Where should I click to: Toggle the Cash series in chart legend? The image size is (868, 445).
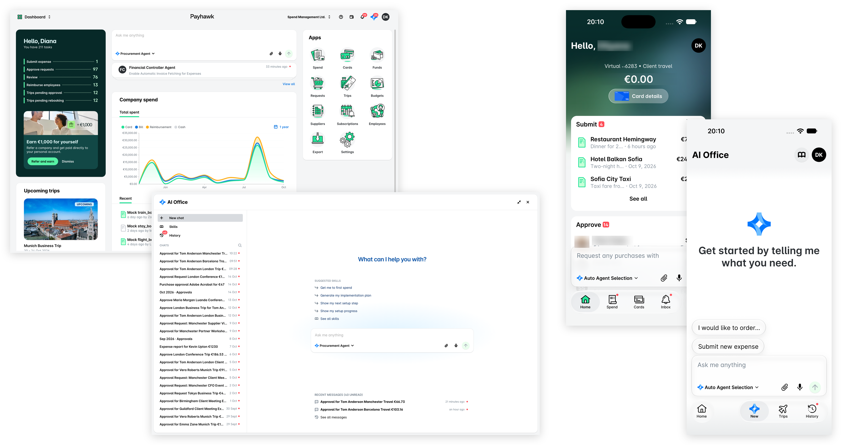[180, 127]
